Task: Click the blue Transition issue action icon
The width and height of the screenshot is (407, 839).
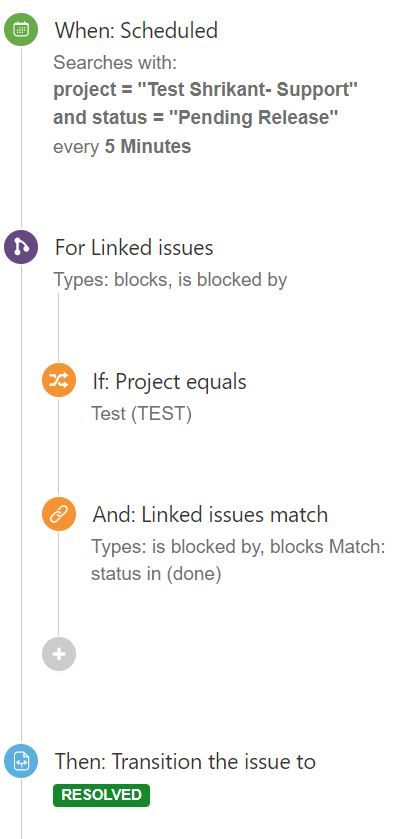Action: click(x=21, y=761)
